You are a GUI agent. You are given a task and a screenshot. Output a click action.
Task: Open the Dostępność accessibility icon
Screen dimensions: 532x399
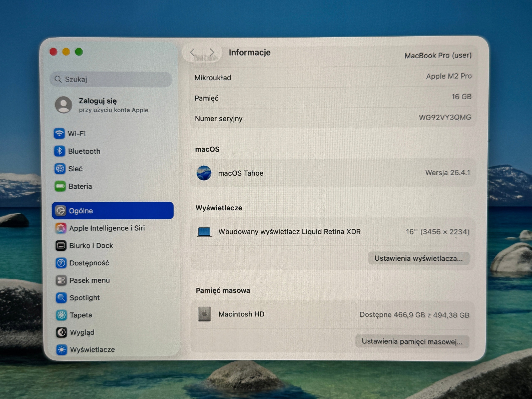pyautogui.click(x=61, y=263)
